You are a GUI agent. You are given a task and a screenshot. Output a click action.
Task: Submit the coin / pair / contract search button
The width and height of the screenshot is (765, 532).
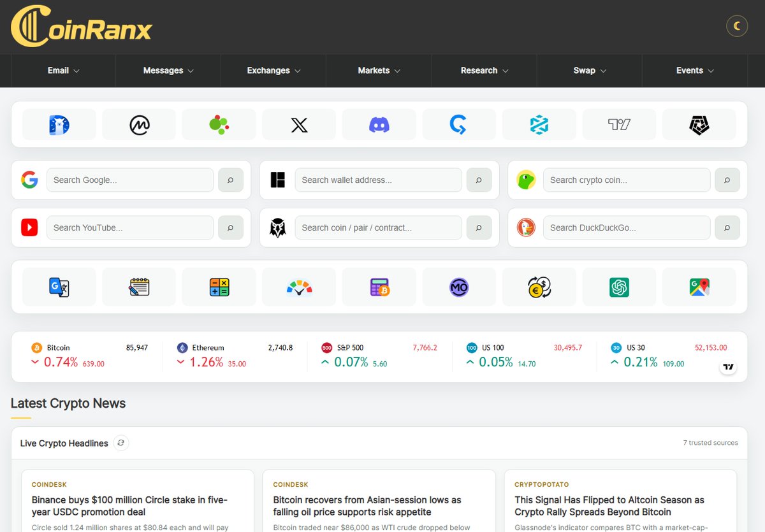(x=479, y=227)
